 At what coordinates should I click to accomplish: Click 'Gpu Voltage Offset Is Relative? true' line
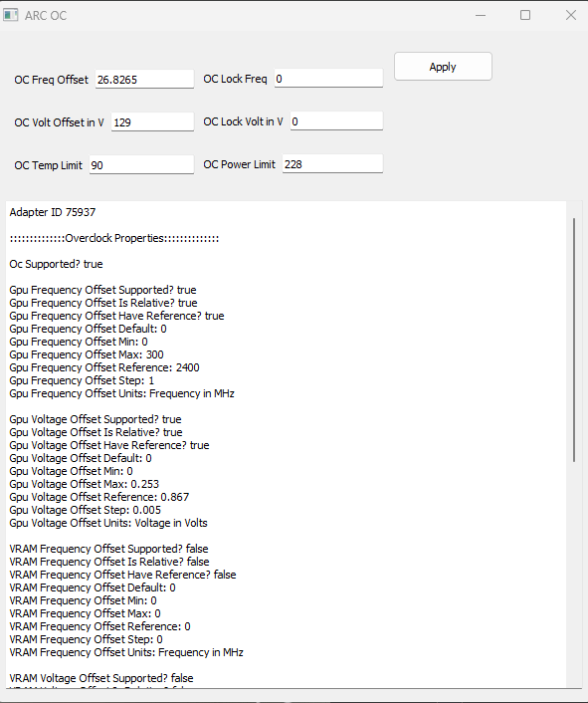pyautogui.click(x=96, y=432)
